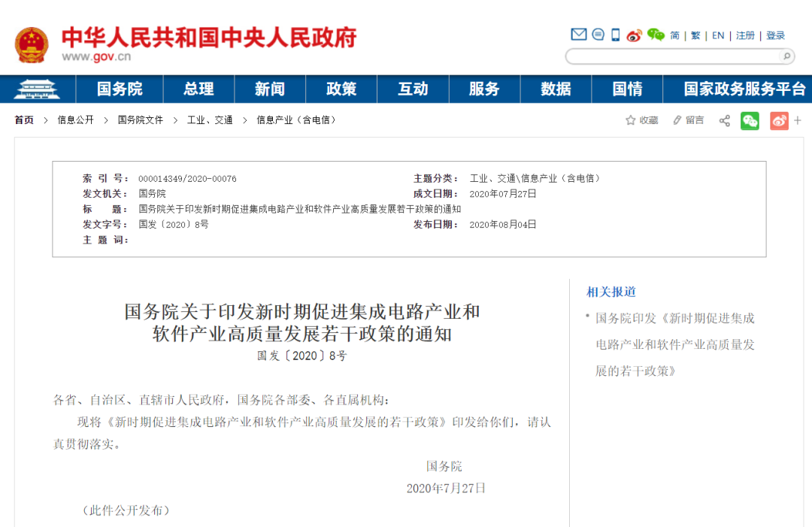Screen dimensions: 812x527
Task: Click inside the site search input box
Action: click(671, 56)
